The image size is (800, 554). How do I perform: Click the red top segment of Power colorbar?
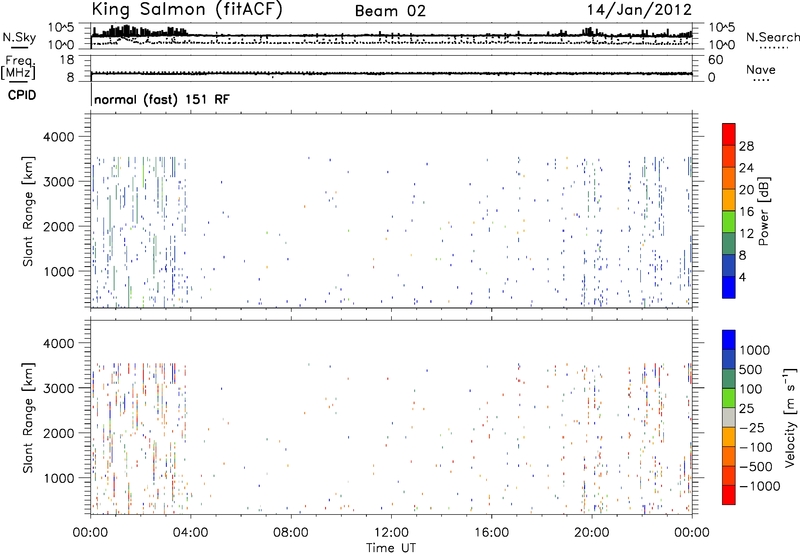(729, 134)
